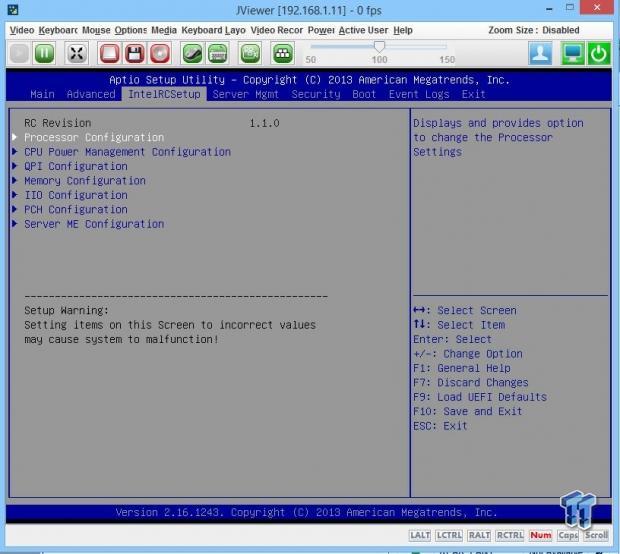This screenshot has width=620, height=554.
Task: Select CPU Power Management Configuration
Action: (127, 152)
